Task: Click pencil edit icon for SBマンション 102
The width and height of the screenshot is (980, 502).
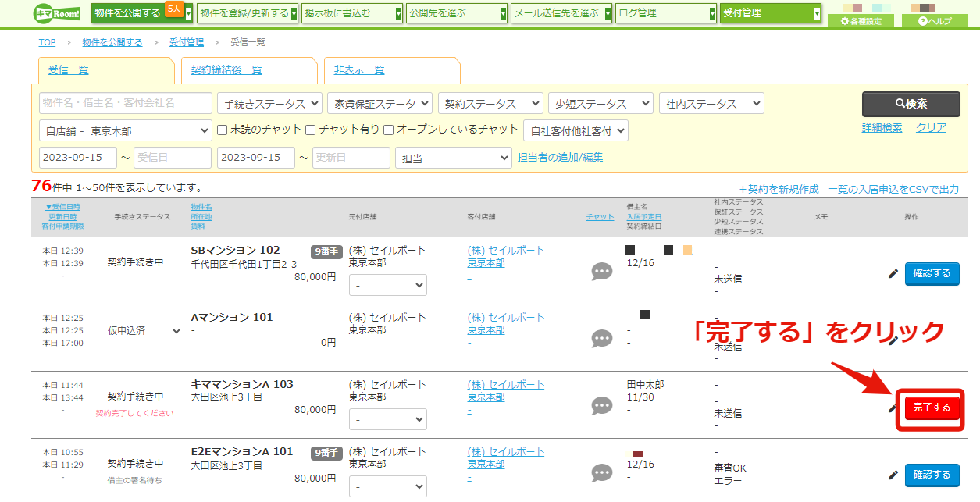Action: [893, 273]
